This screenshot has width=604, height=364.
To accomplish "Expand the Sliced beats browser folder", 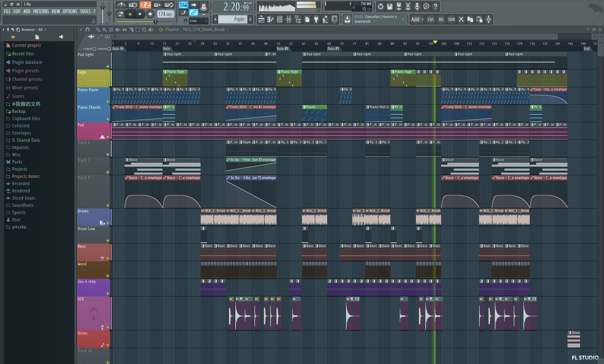I will pyautogui.click(x=21, y=198).
